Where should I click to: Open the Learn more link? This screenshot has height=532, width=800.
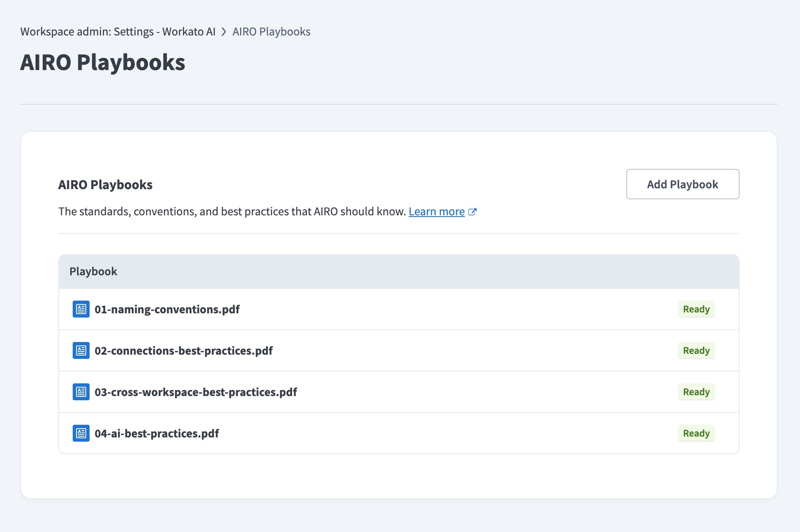pos(437,212)
